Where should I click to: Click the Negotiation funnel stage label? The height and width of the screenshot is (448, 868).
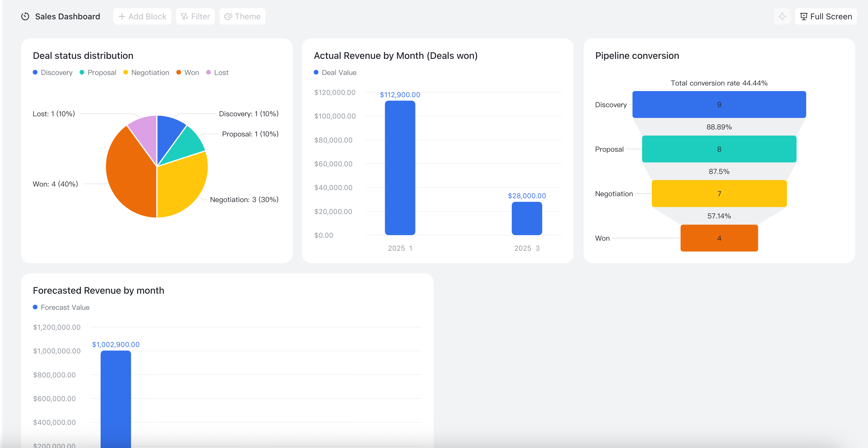[x=614, y=194]
